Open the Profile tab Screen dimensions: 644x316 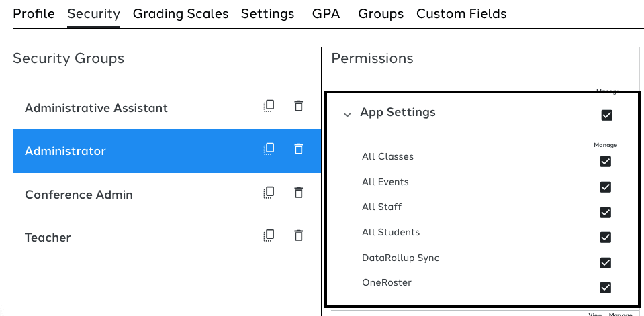click(34, 13)
